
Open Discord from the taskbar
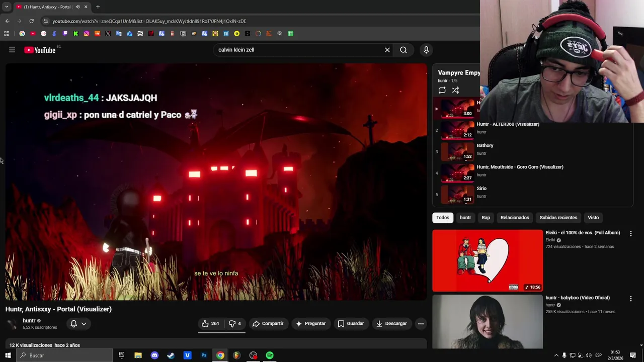(154, 355)
